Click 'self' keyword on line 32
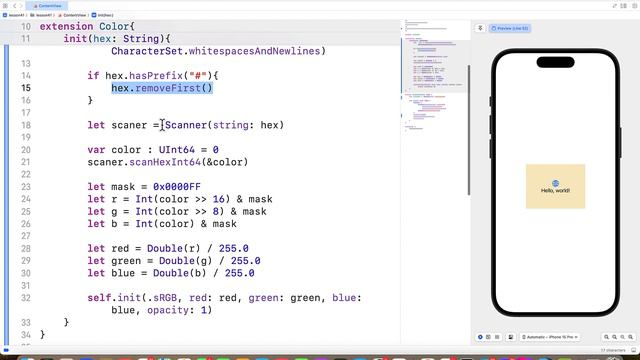Screen dimensions: 640x360 pos(99,298)
